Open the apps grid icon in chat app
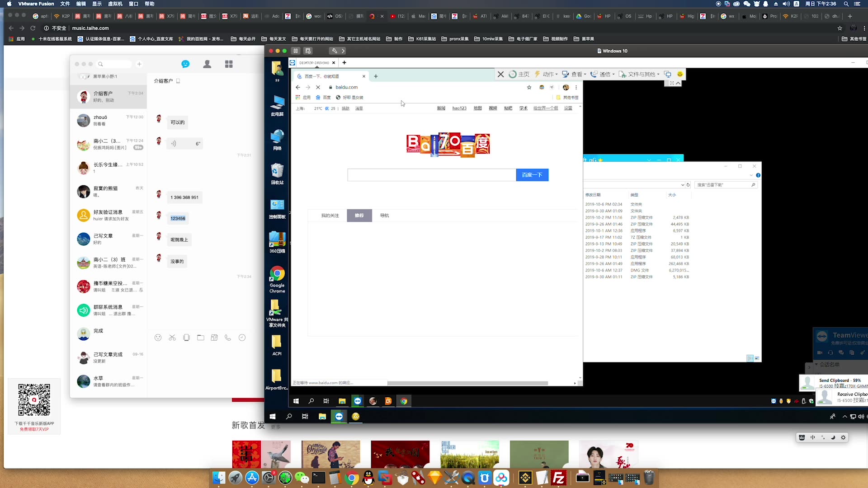This screenshot has height=488, width=868. [229, 64]
